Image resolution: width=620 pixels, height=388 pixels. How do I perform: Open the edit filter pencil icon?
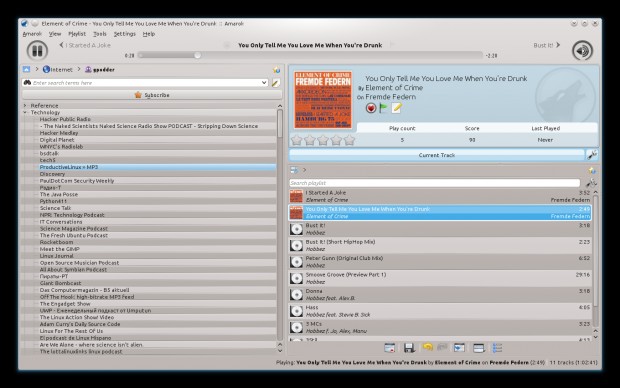[x=276, y=83]
